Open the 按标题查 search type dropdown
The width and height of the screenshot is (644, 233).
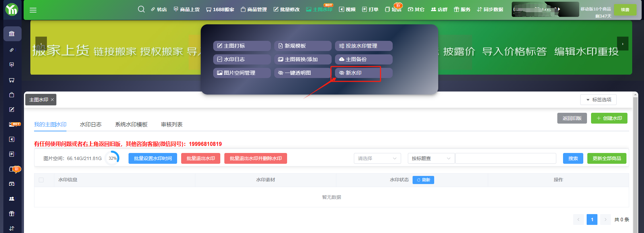431,158
